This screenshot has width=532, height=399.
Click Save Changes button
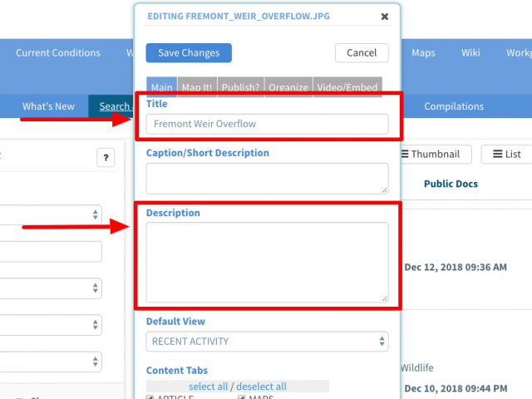pyautogui.click(x=189, y=52)
